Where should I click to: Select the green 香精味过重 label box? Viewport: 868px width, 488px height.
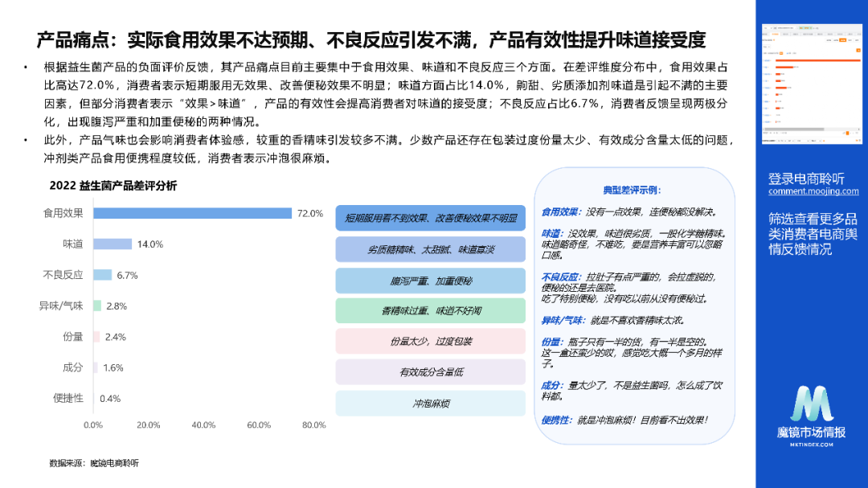pos(430,311)
